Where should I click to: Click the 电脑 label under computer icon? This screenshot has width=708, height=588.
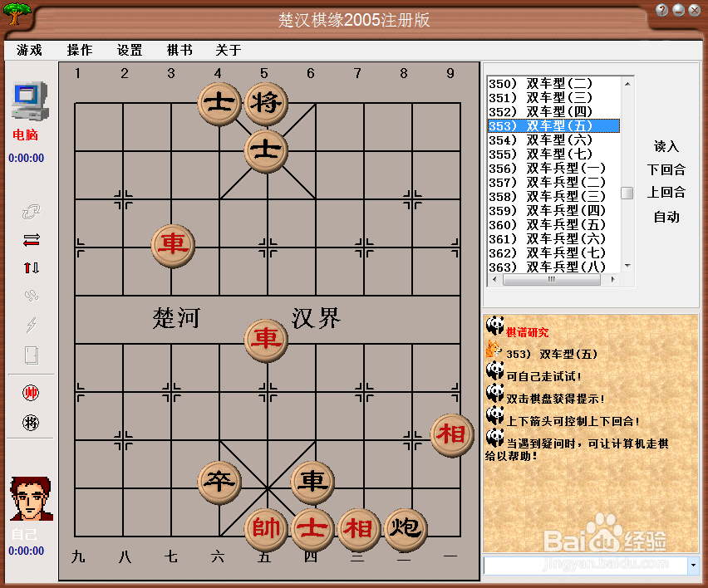(25, 135)
